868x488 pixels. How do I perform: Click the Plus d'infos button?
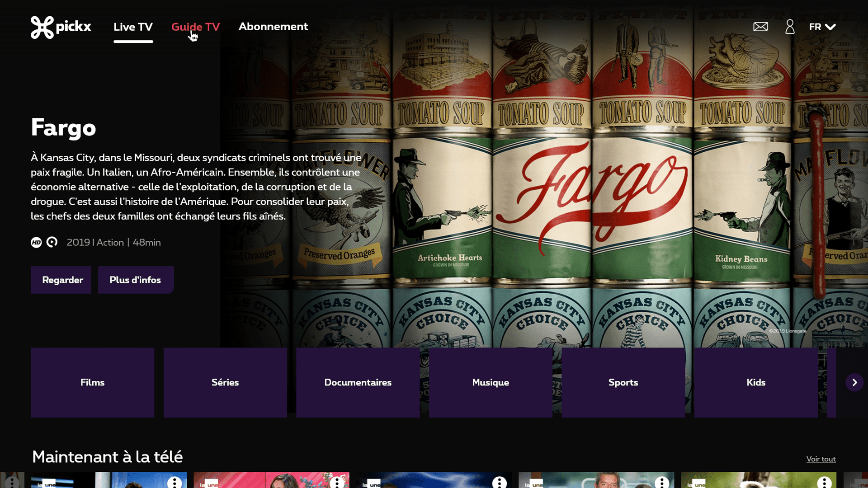135,280
